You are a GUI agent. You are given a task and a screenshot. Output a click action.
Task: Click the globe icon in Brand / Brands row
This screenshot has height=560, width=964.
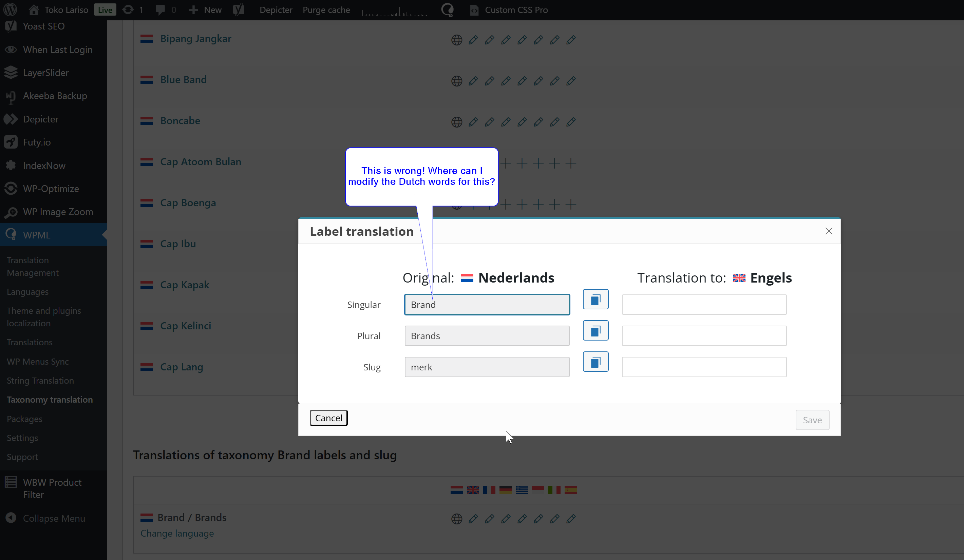457,519
